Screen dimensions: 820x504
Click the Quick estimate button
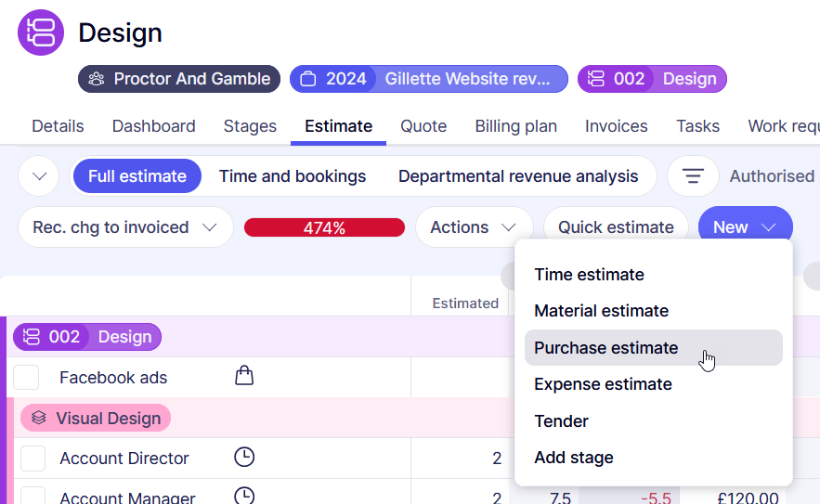(616, 227)
